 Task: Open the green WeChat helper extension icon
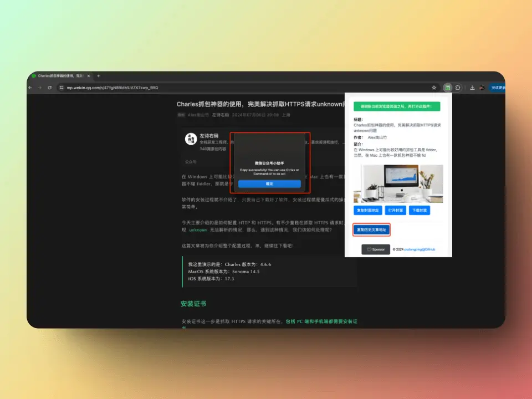[x=447, y=88]
